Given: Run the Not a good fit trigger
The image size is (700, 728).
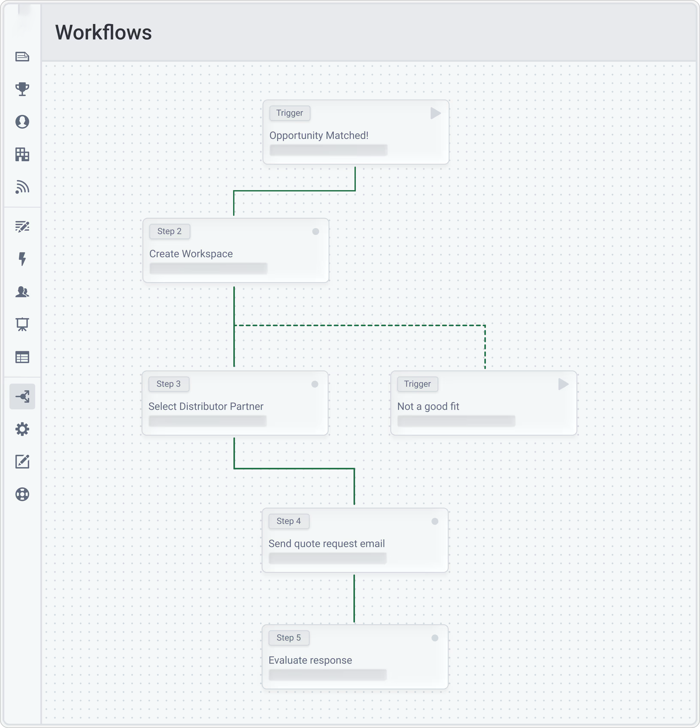Looking at the screenshot, I should tap(563, 385).
